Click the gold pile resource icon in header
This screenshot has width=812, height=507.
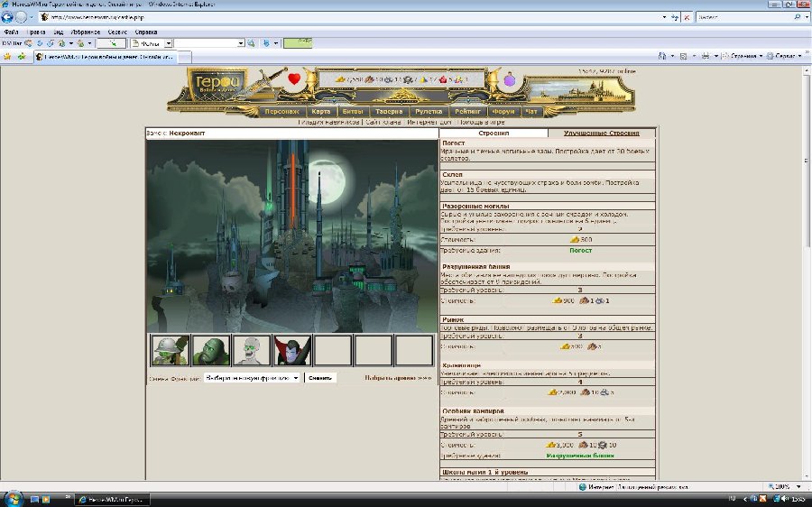pyautogui.click(x=340, y=79)
